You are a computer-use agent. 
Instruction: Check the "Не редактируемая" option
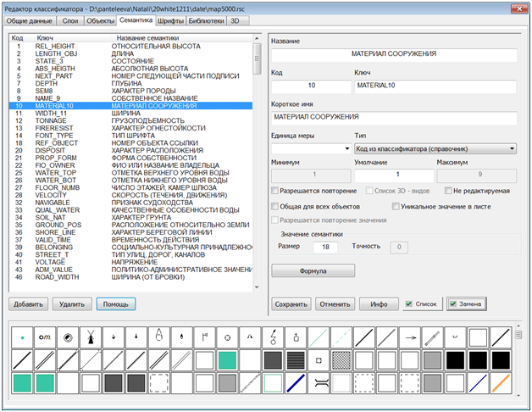point(446,192)
